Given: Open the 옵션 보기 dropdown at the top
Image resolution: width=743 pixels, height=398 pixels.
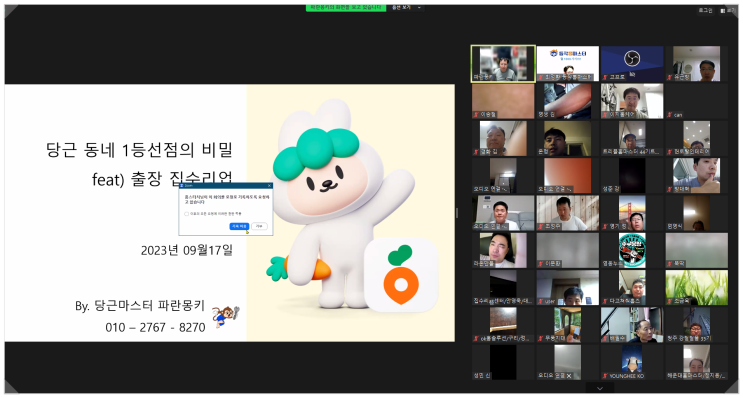Looking at the screenshot, I should pyautogui.click(x=406, y=8).
